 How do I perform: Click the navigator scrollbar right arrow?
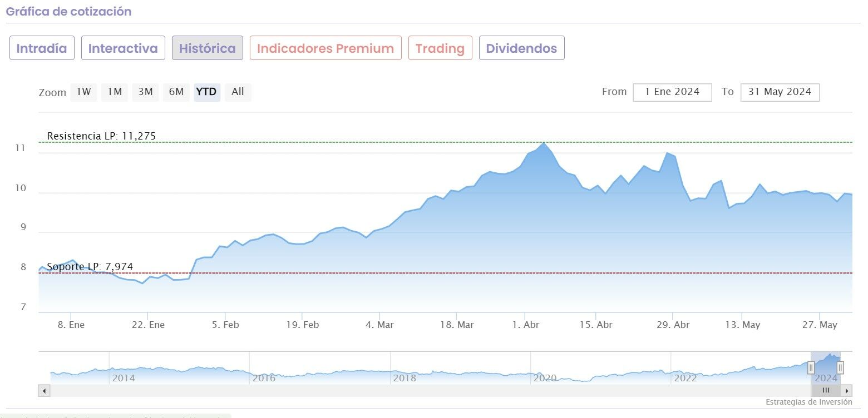(846, 390)
